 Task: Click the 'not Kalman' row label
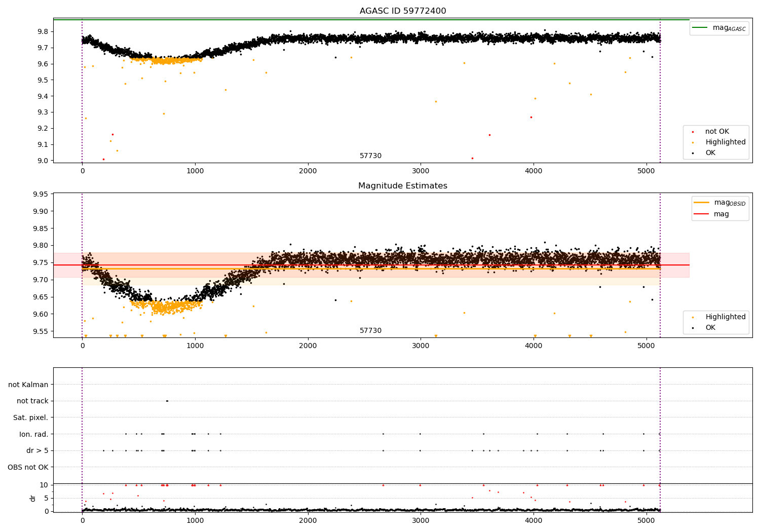point(28,385)
